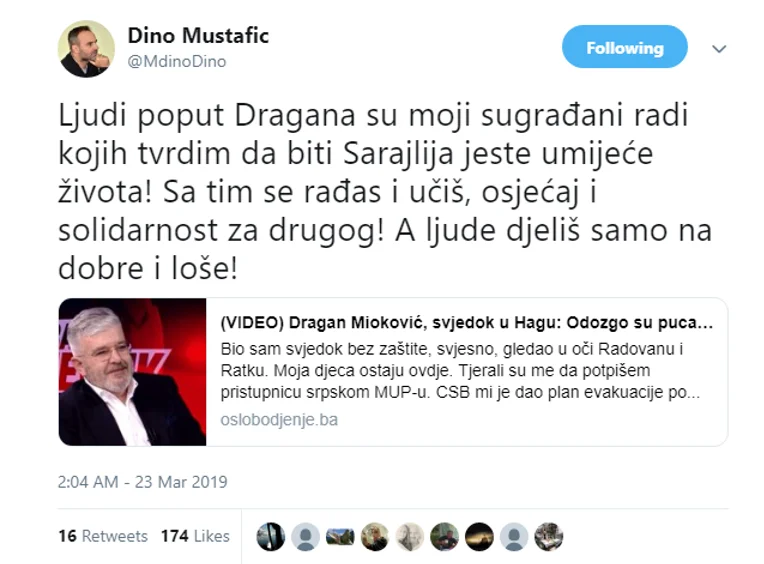Open the eighth liker's default grey avatar

[514, 537]
